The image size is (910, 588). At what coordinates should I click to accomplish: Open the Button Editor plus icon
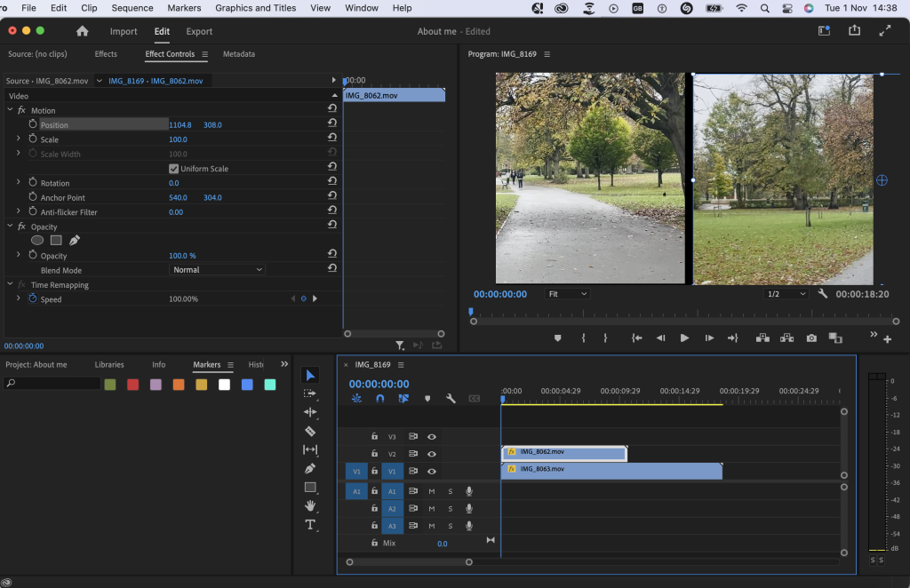[888, 339]
